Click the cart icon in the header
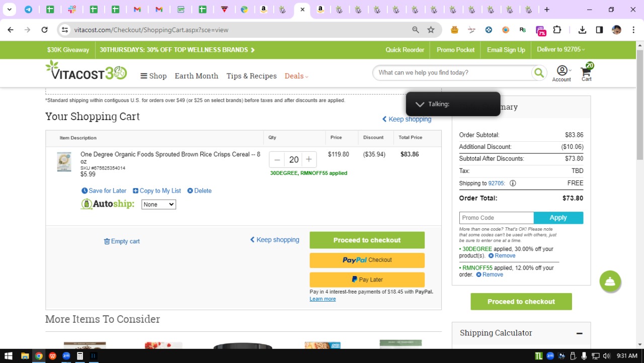Viewport: 644px width, 363px height. click(587, 72)
